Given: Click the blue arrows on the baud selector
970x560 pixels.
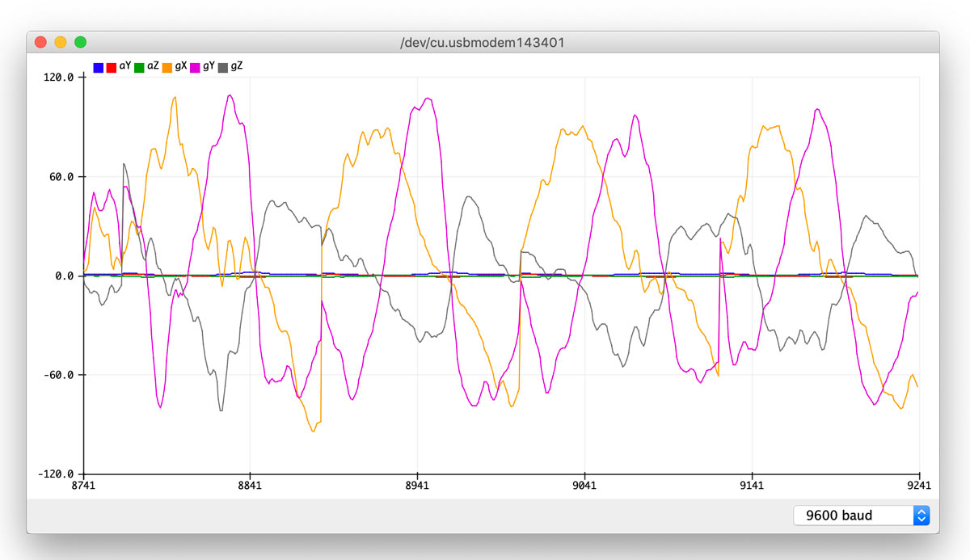Looking at the screenshot, I should 921,516.
